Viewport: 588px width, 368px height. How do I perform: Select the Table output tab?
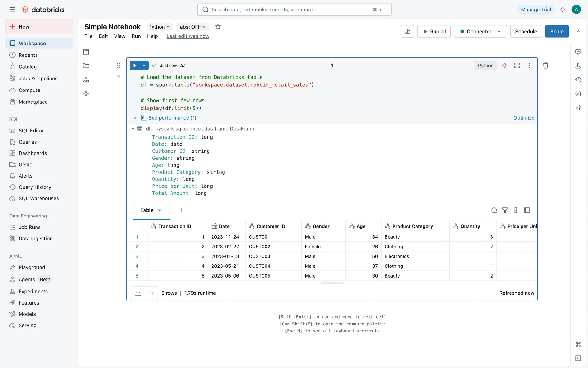[x=147, y=210]
